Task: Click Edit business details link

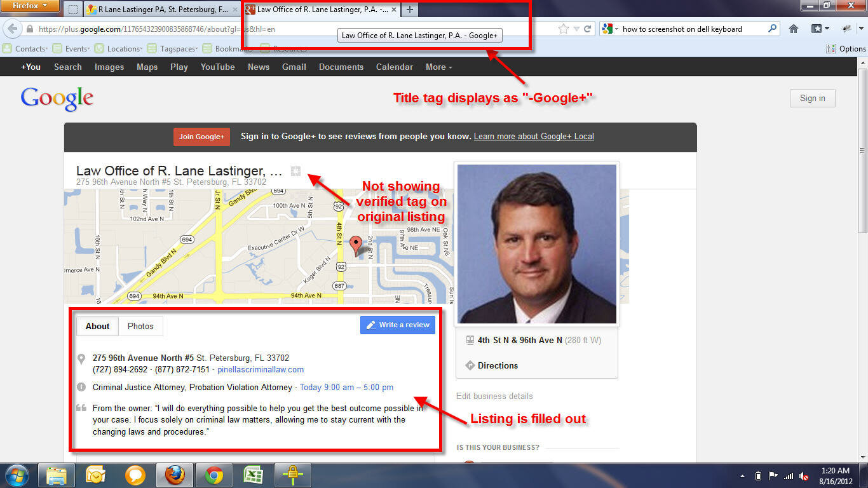Action: 494,396
